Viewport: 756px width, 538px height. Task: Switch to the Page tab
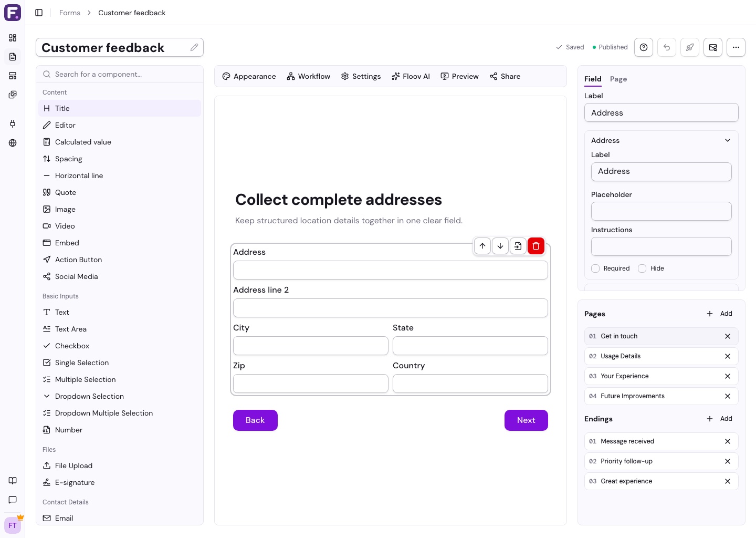coord(618,79)
